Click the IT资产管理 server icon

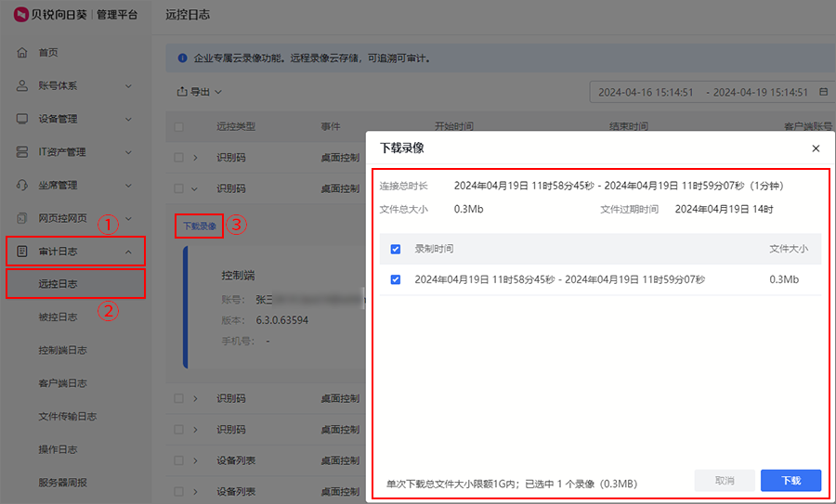[x=22, y=151]
